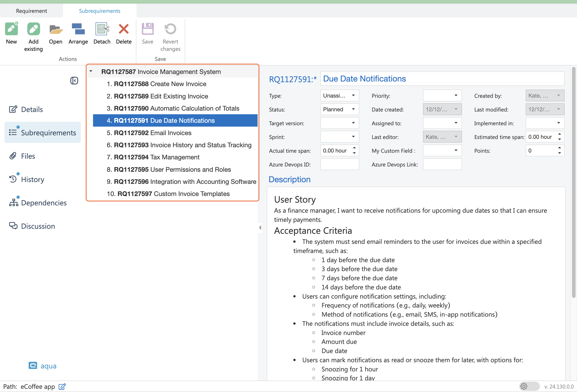Collapse the left sidebar panel icon
Image resolution: width=577 pixels, height=392 pixels.
pyautogui.click(x=74, y=81)
